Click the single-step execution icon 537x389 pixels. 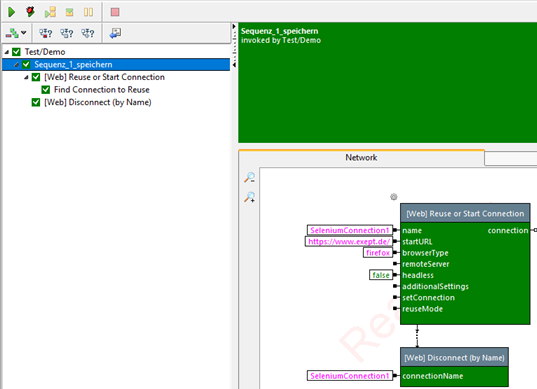50,12
